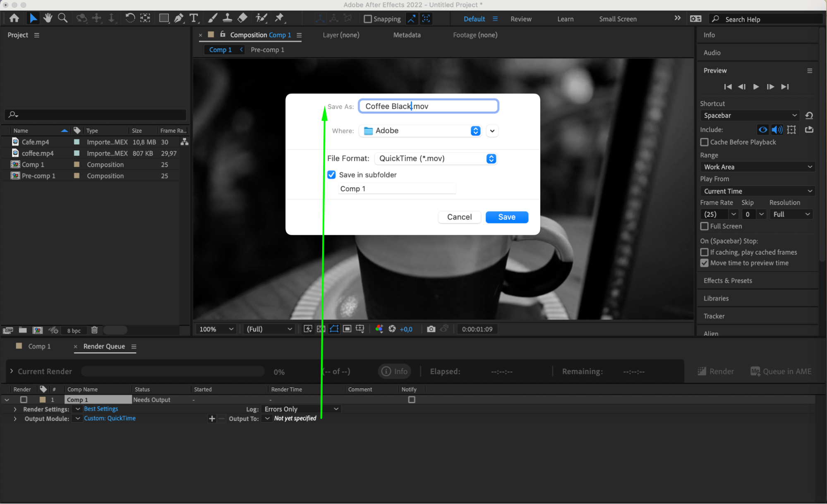Mute audio in Preview Include options
Viewport: 827px width, 504px height.
tap(777, 130)
